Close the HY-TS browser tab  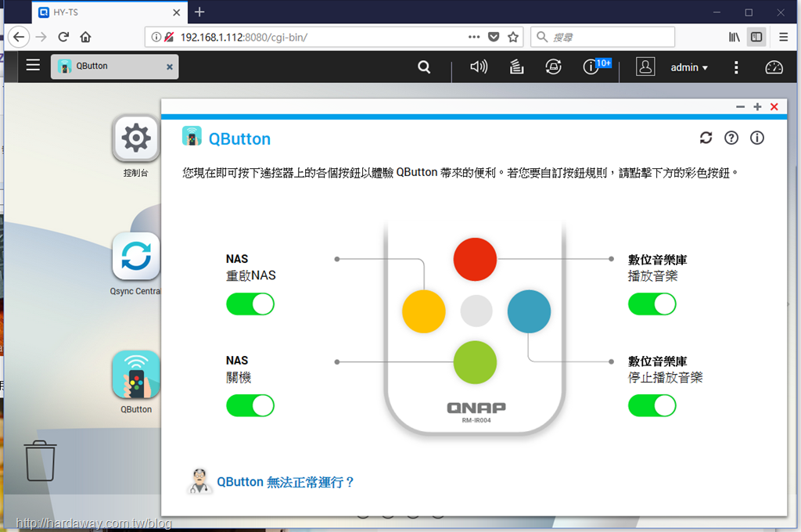tap(176, 13)
